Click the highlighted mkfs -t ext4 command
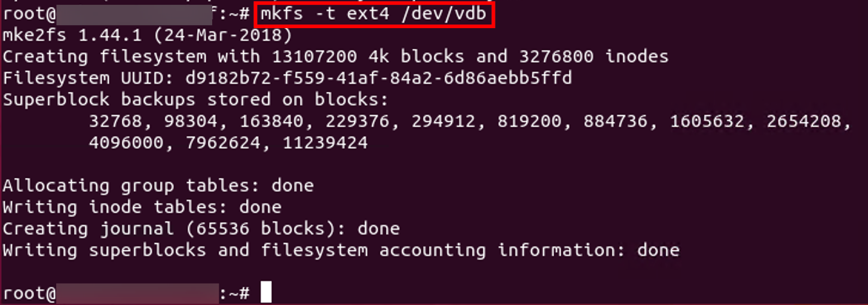868x305 pixels. [375, 14]
